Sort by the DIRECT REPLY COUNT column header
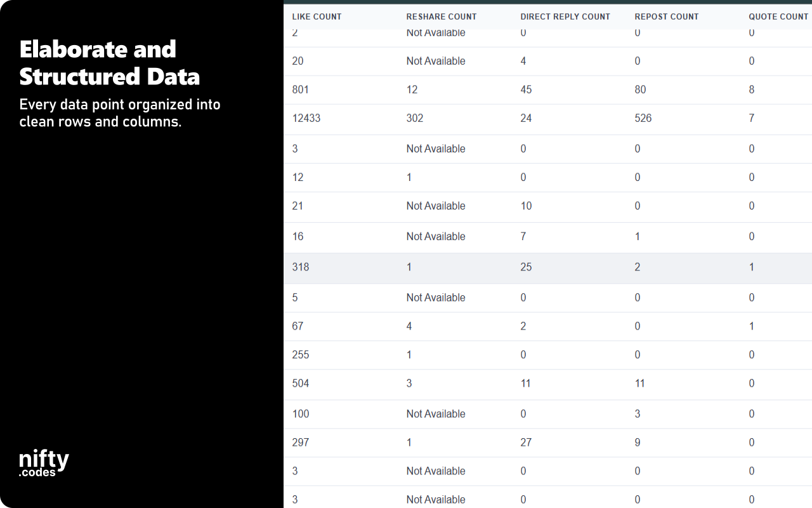The image size is (812, 508). [565, 17]
